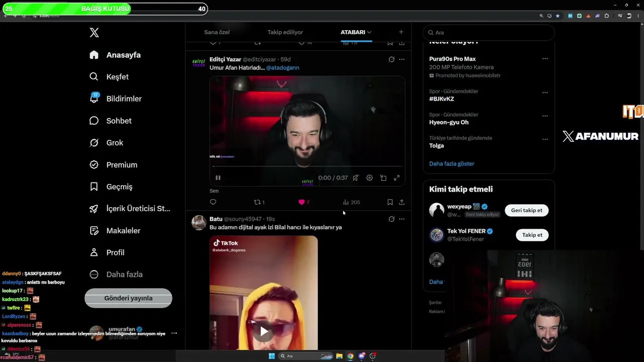
Task: Open Makaleler in the sidebar
Action: point(115,231)
